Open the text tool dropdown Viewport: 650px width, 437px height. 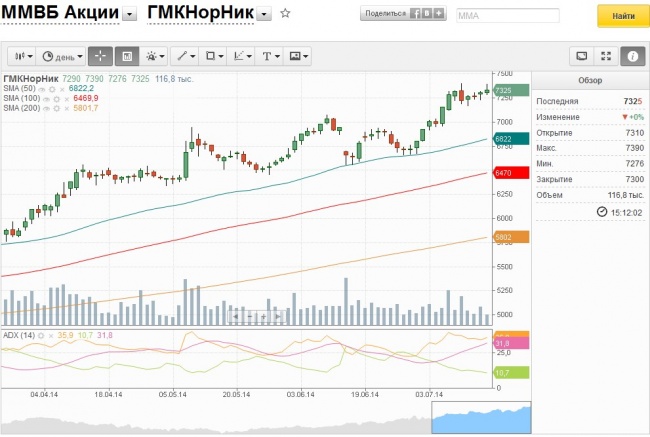pos(270,56)
